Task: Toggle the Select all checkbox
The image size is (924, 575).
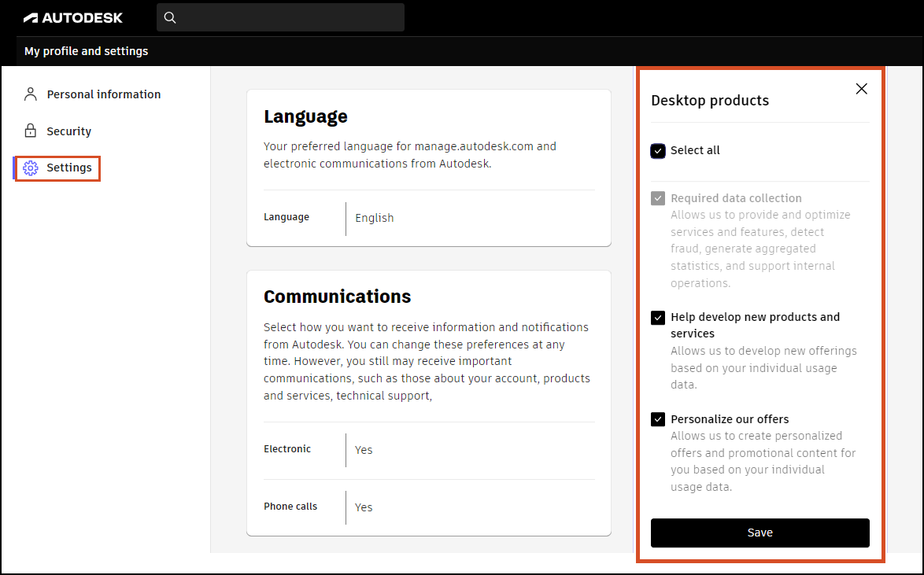Action: [x=658, y=151]
